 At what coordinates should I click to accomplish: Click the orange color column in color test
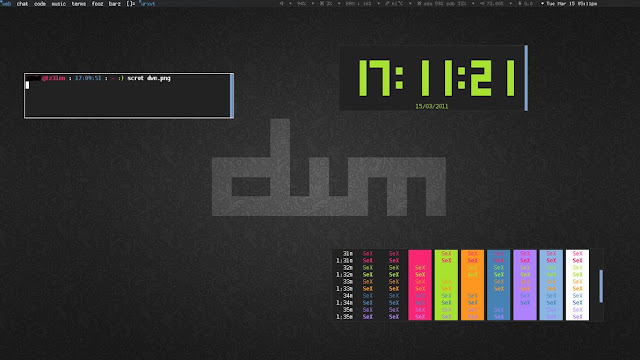(x=472, y=285)
